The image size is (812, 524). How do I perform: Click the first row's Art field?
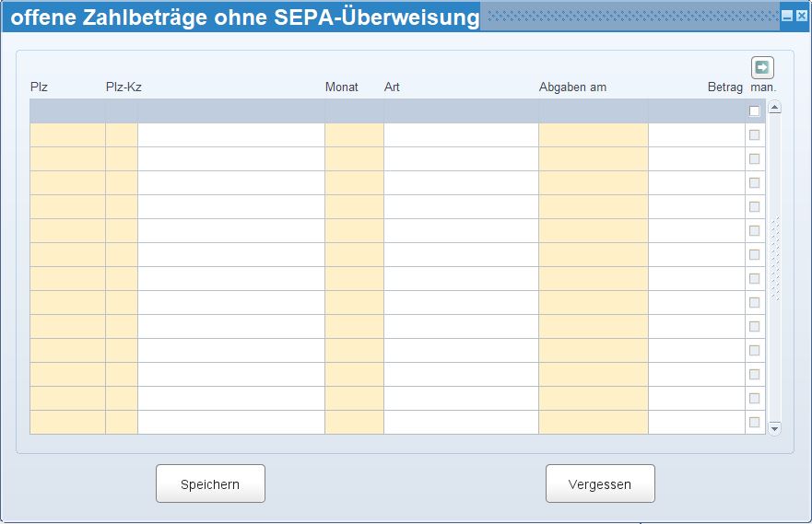click(461, 135)
